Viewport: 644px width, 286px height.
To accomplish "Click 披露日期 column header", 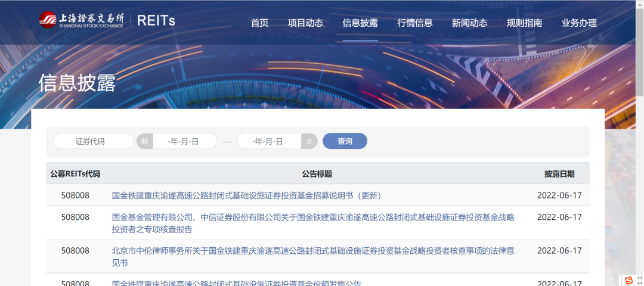I will tap(559, 174).
